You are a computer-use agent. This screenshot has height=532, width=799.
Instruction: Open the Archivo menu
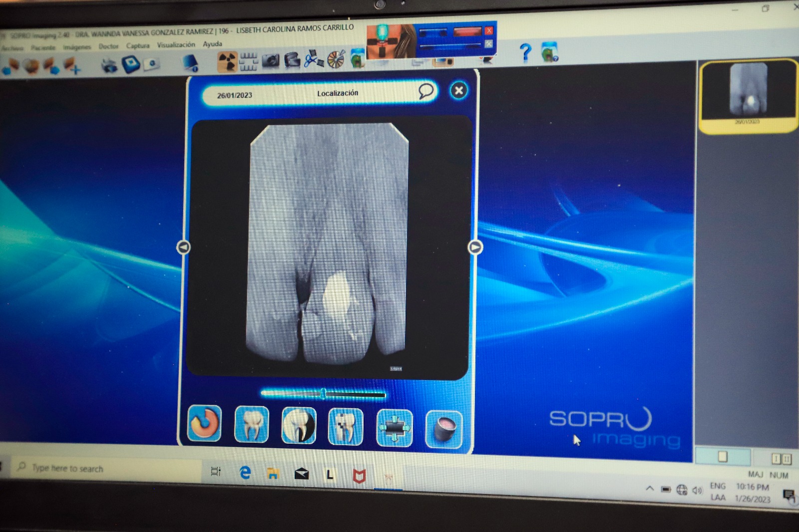point(12,48)
